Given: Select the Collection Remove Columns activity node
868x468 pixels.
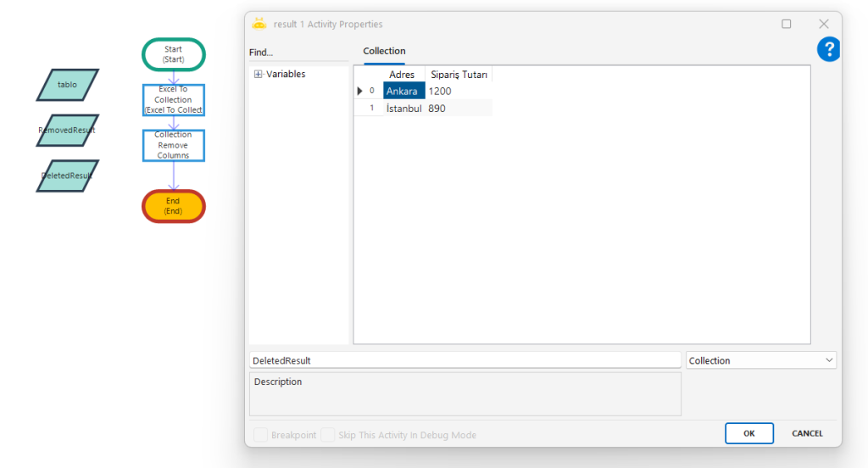Looking at the screenshot, I should pyautogui.click(x=173, y=145).
